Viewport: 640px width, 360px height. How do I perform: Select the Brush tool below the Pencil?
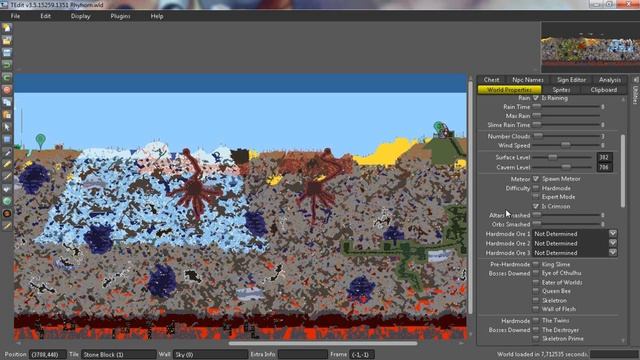(x=7, y=176)
